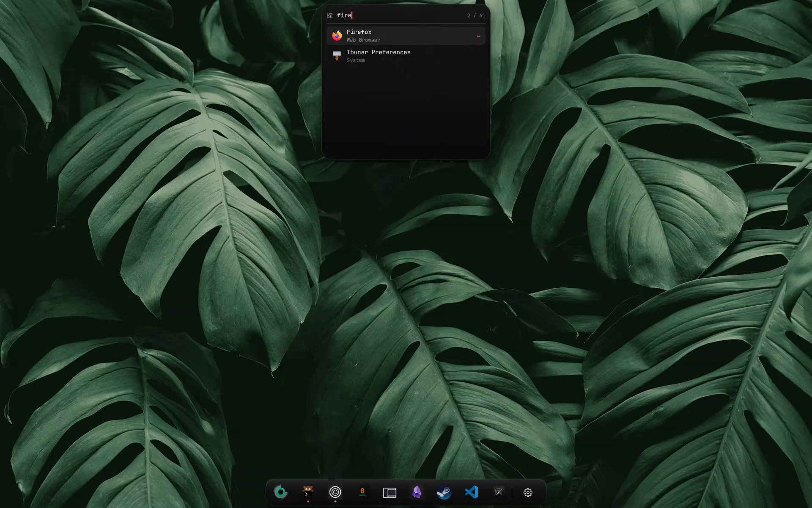
Task: Click the Firefox logo icon in results
Action: coord(337,36)
